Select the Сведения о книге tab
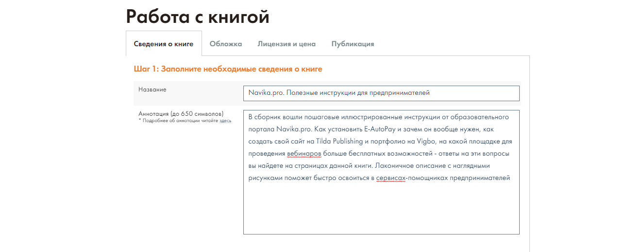 click(164, 44)
